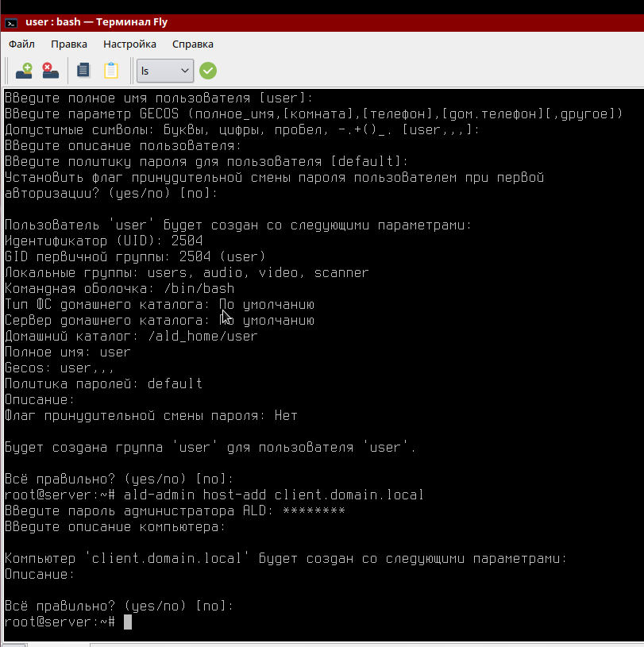Image resolution: width=644 pixels, height=647 pixels.
Task: Click the window title 'user : bash — Терминал Fly'
Action: pyautogui.click(x=97, y=22)
